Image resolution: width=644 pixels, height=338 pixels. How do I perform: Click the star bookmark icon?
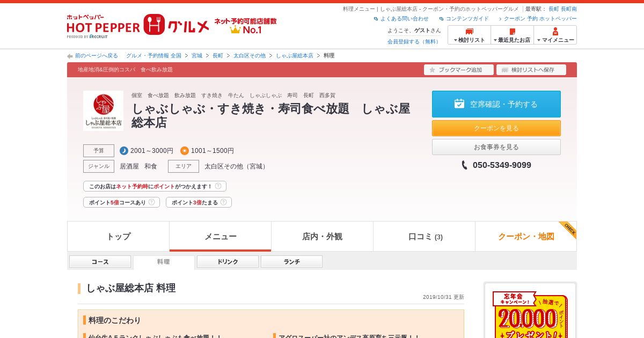coord(432,70)
